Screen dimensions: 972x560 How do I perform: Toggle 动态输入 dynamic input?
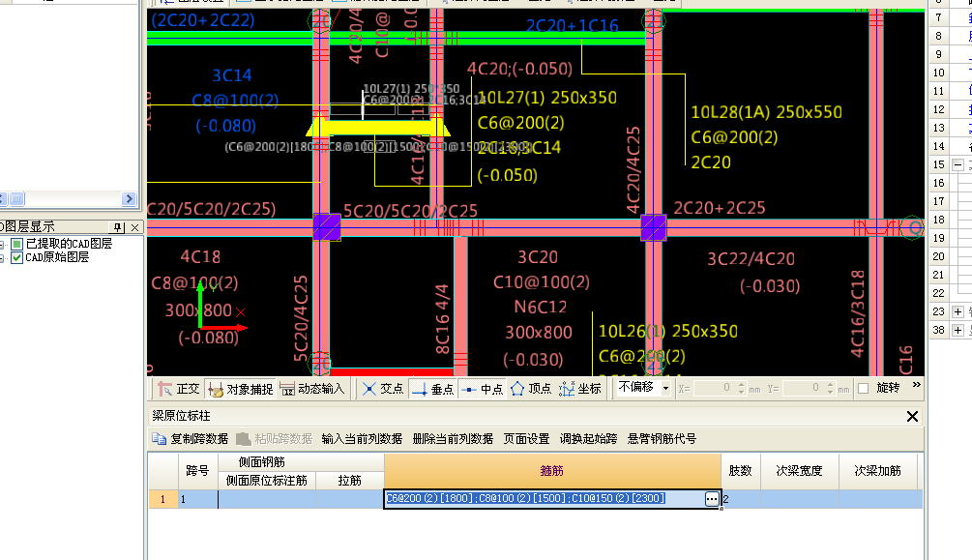(x=311, y=389)
